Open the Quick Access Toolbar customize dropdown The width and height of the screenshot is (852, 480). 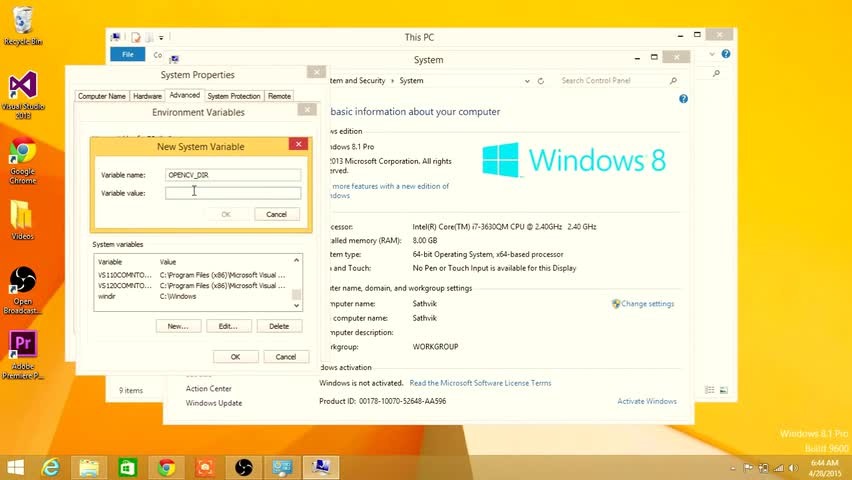pos(161,38)
